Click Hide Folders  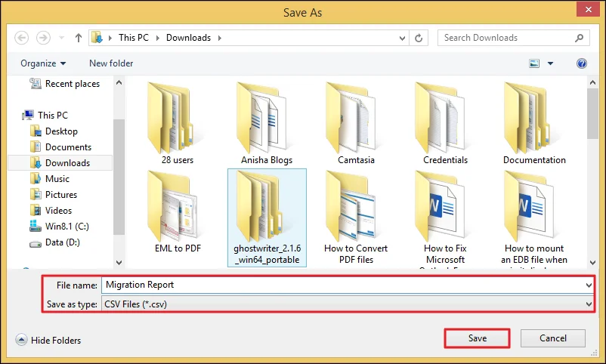coord(48,340)
